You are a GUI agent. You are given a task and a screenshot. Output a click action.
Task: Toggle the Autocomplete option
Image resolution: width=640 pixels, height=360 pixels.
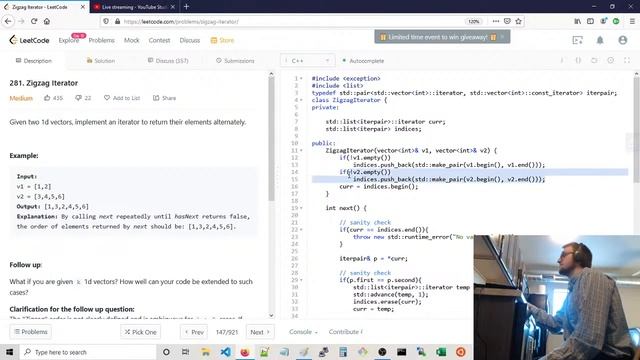pyautogui.click(x=363, y=60)
